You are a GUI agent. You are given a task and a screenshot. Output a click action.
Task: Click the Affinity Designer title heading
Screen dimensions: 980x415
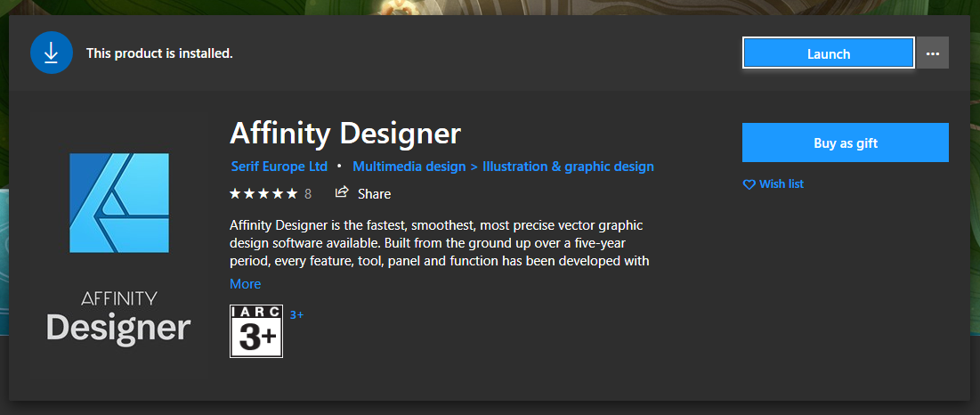pos(345,133)
